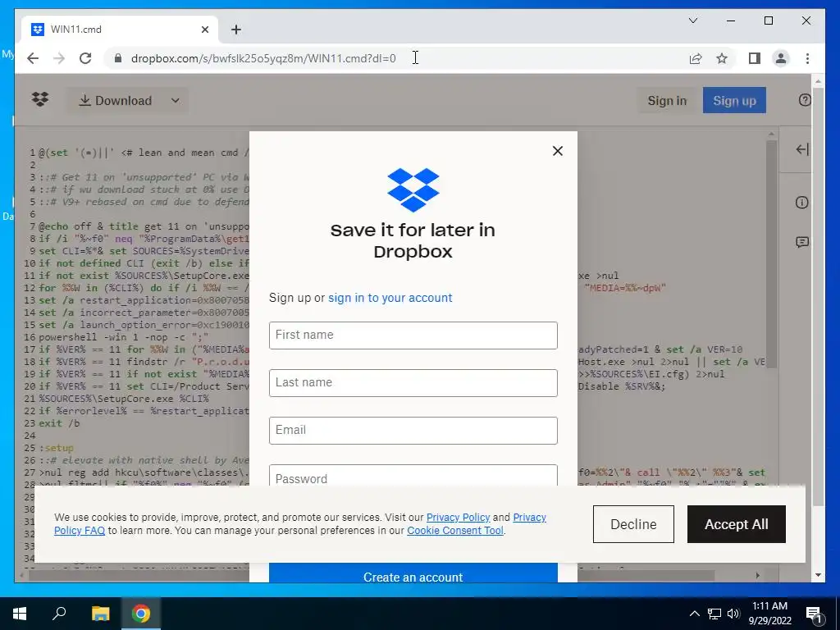This screenshot has width=840, height=630.
Task: Focus the Password field
Action: tap(413, 476)
